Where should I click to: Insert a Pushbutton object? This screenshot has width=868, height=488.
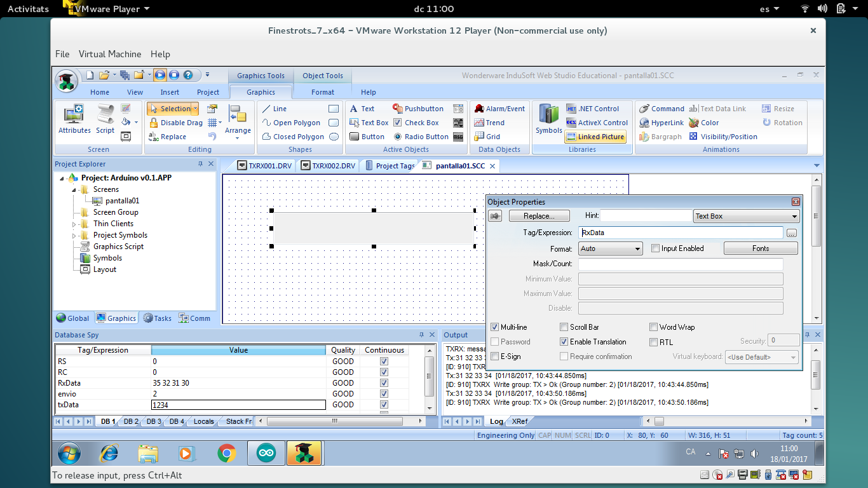click(x=417, y=109)
